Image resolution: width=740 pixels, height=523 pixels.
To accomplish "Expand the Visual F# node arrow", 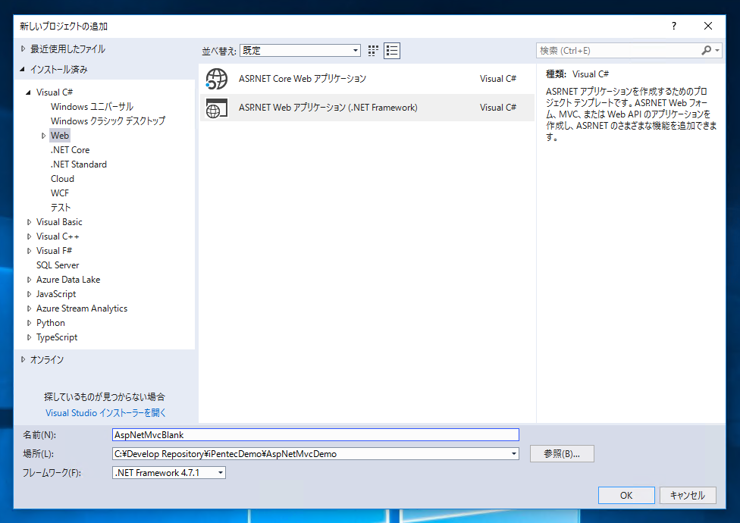I will click(29, 251).
